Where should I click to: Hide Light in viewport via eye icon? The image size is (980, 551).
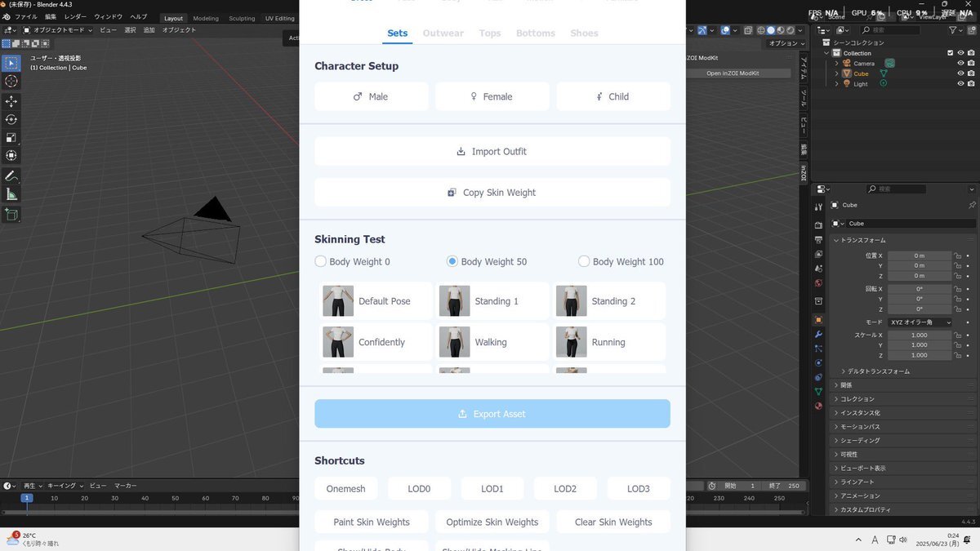coord(960,83)
